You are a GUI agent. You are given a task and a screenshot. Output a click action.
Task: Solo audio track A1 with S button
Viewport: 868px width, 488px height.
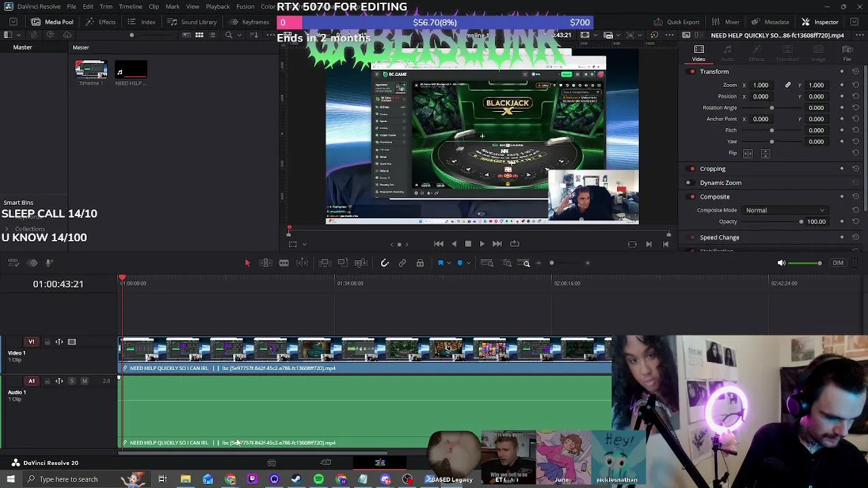pyautogui.click(x=71, y=381)
